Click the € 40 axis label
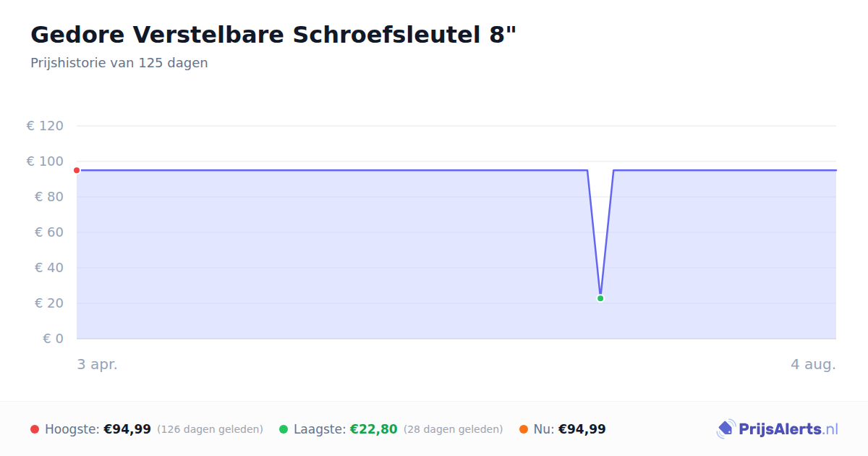 [x=49, y=268]
